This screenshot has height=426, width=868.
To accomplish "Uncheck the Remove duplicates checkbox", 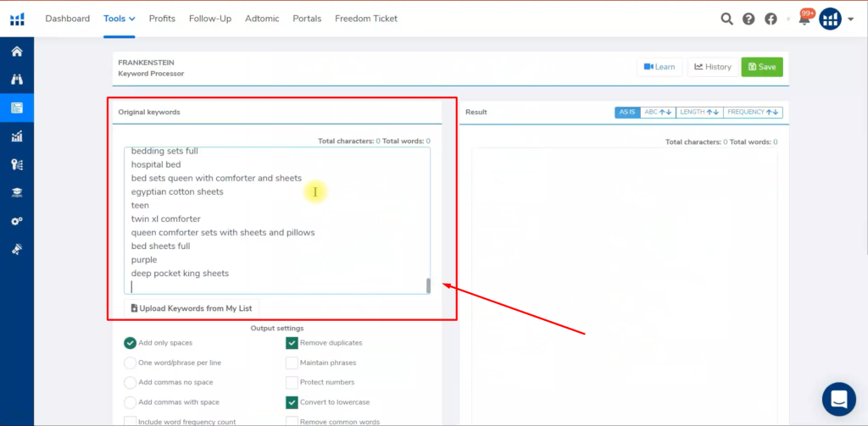I will coord(292,343).
